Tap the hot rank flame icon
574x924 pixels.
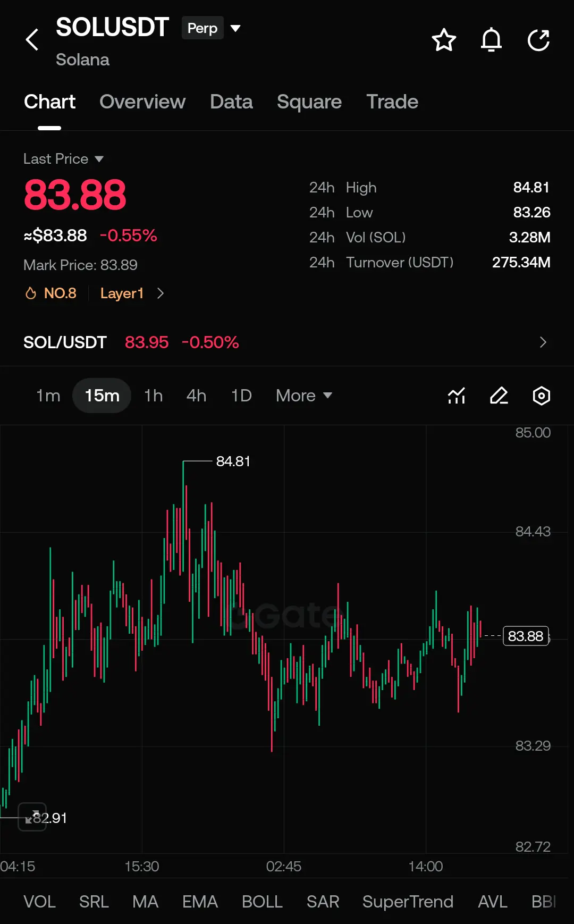pyautogui.click(x=31, y=293)
